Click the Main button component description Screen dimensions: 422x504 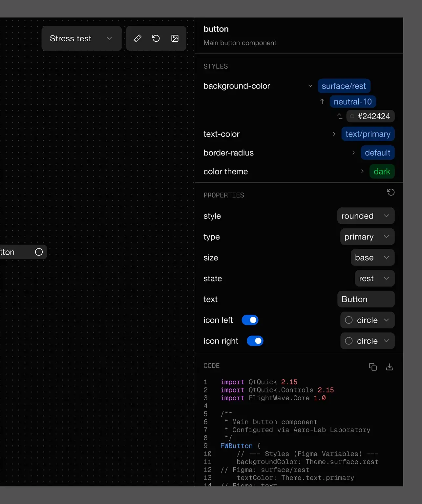click(240, 43)
